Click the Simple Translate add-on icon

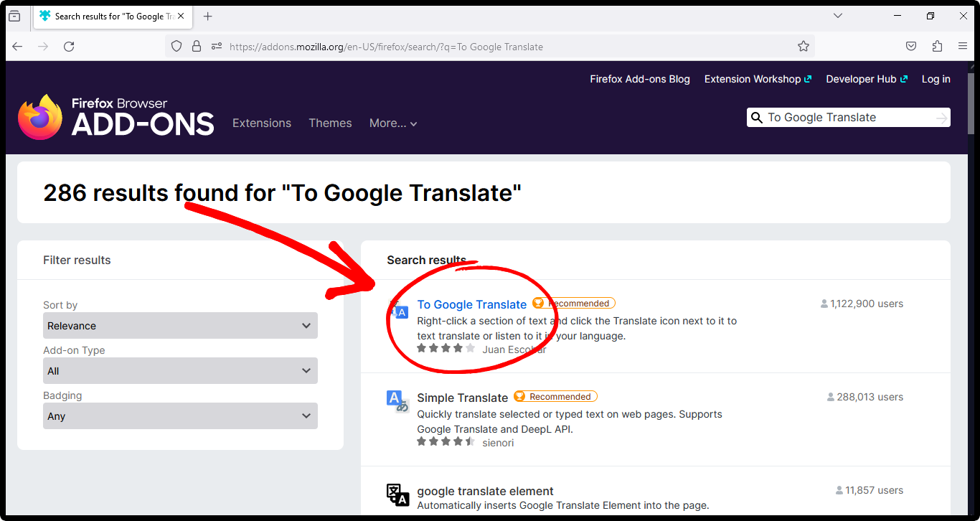(397, 401)
